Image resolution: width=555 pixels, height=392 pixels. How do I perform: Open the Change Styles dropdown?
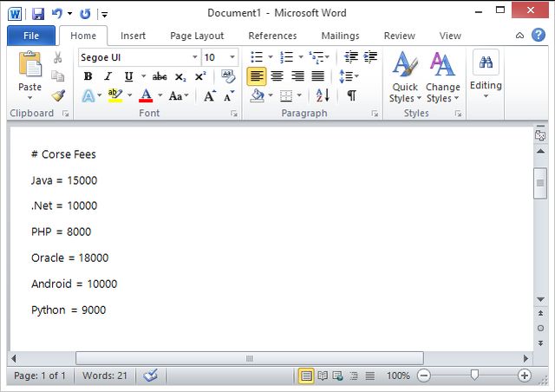(x=442, y=77)
